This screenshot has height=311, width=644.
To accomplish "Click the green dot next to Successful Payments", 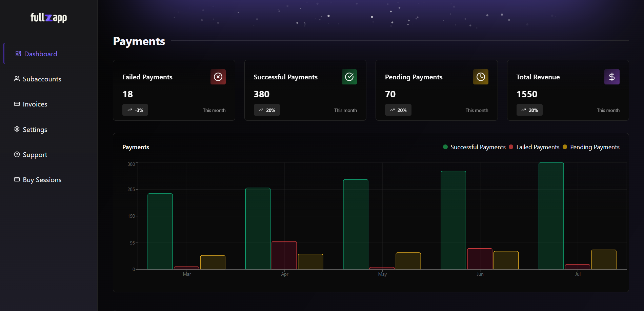I will coord(445,147).
